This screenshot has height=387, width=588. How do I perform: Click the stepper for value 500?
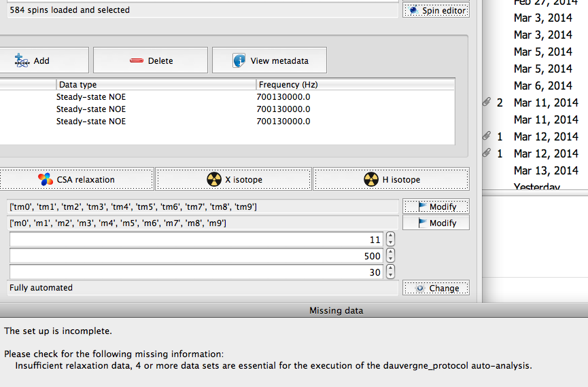point(390,256)
